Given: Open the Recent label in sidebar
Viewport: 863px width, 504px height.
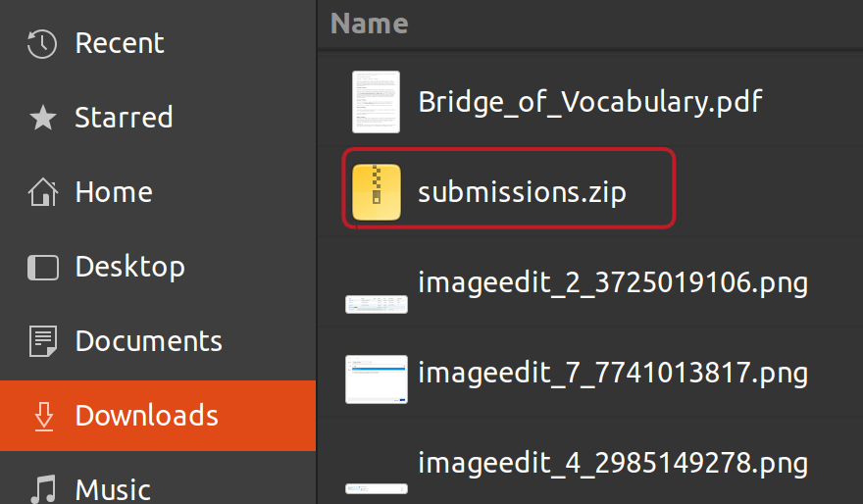Looking at the screenshot, I should coord(120,43).
